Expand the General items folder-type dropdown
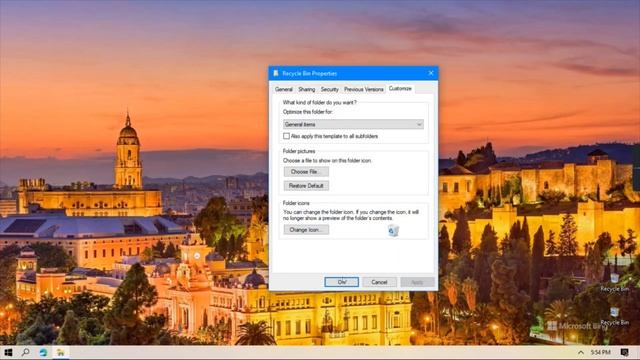 [x=353, y=124]
